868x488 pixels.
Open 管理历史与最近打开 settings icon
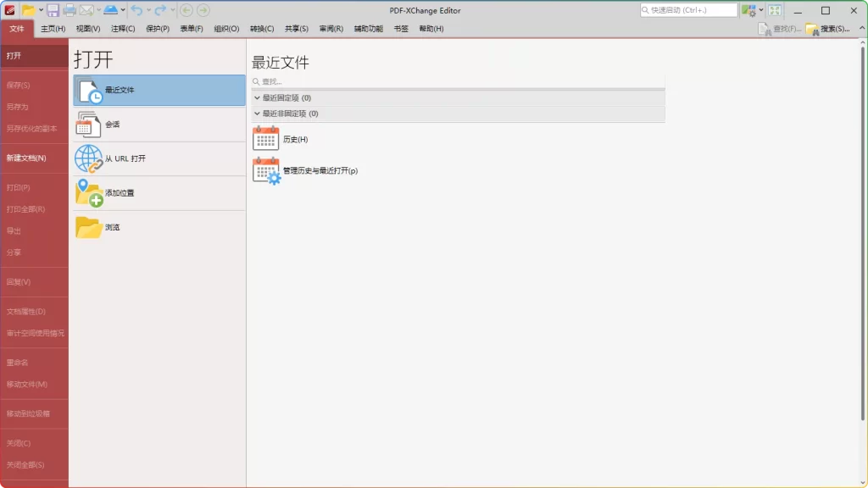(265, 169)
